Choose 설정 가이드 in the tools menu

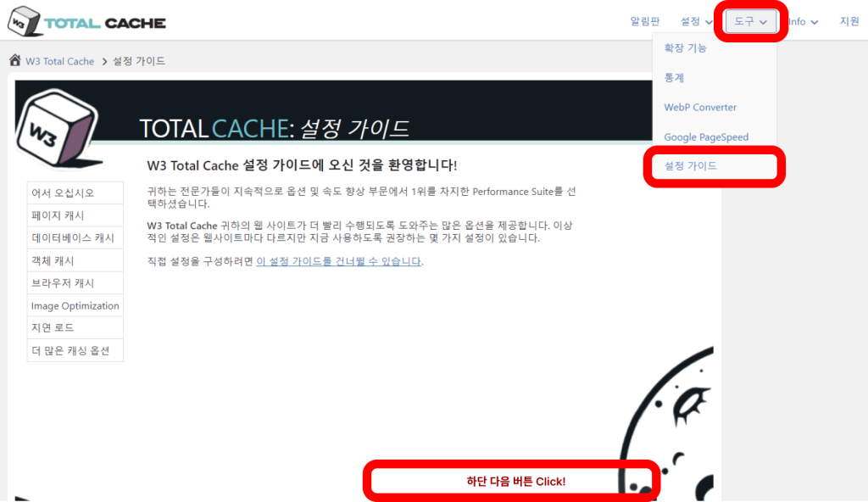(x=690, y=165)
